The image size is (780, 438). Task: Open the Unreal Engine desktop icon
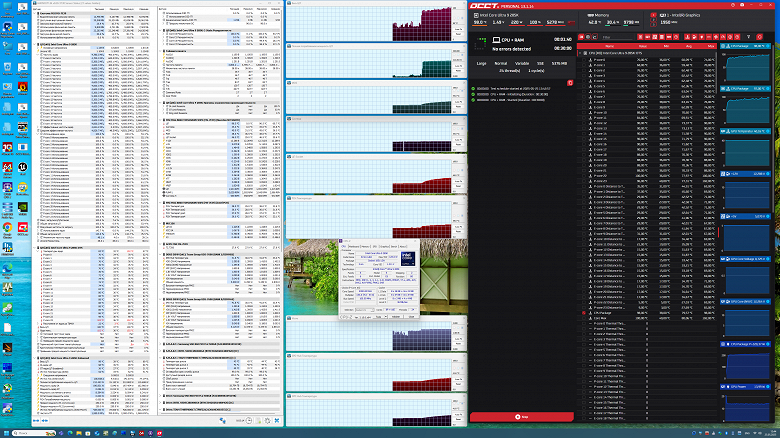click(x=22, y=167)
